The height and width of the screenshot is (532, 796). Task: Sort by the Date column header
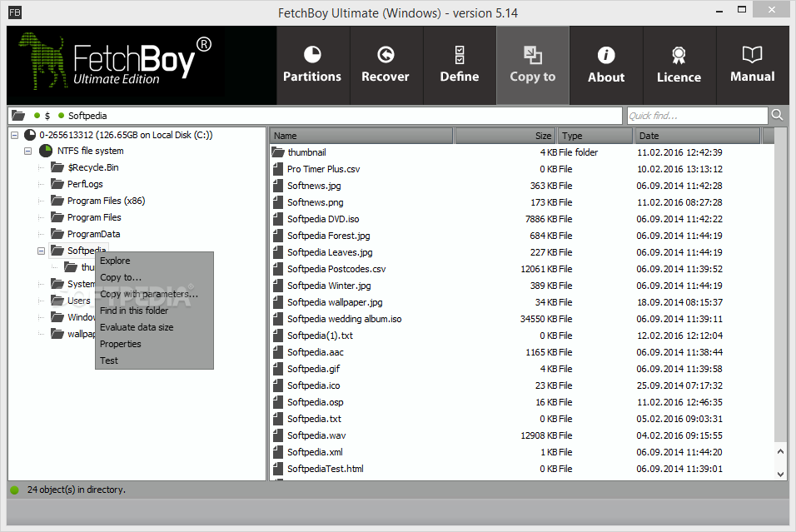698,136
